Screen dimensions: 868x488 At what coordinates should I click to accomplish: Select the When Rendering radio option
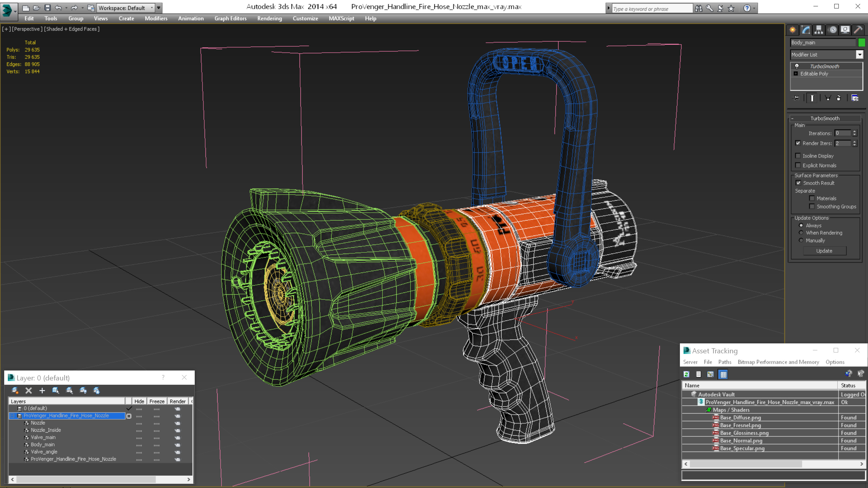[x=801, y=233]
